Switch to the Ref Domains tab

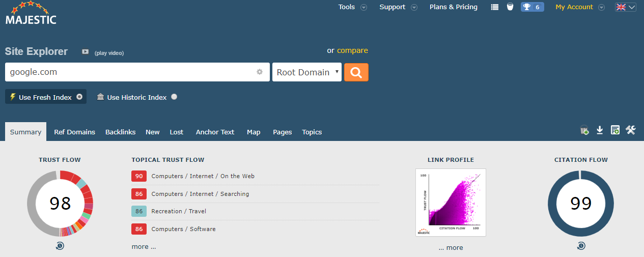(x=74, y=132)
